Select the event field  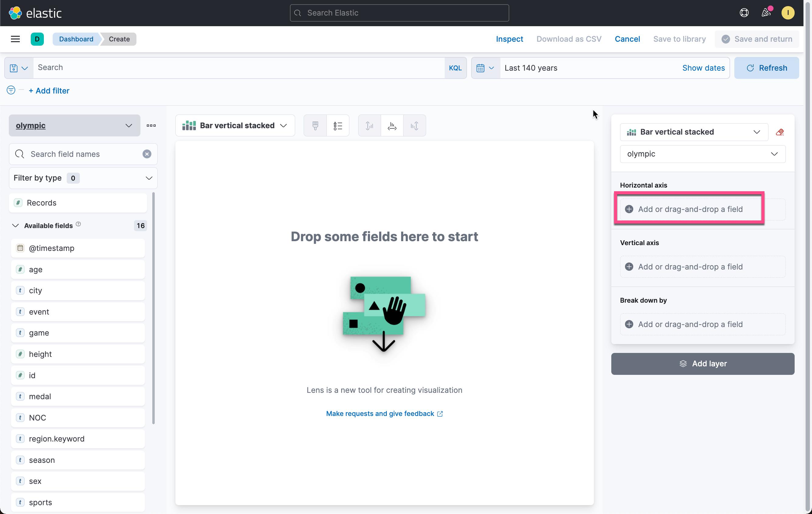click(78, 312)
